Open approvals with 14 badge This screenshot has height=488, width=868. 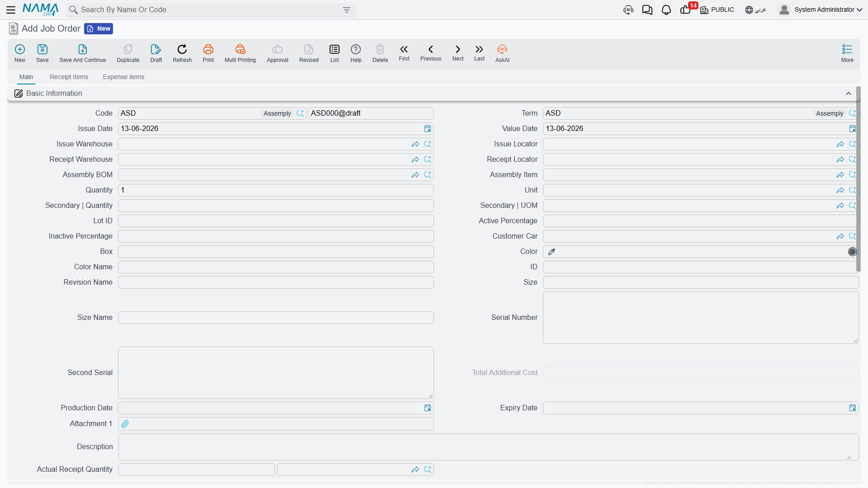click(686, 9)
